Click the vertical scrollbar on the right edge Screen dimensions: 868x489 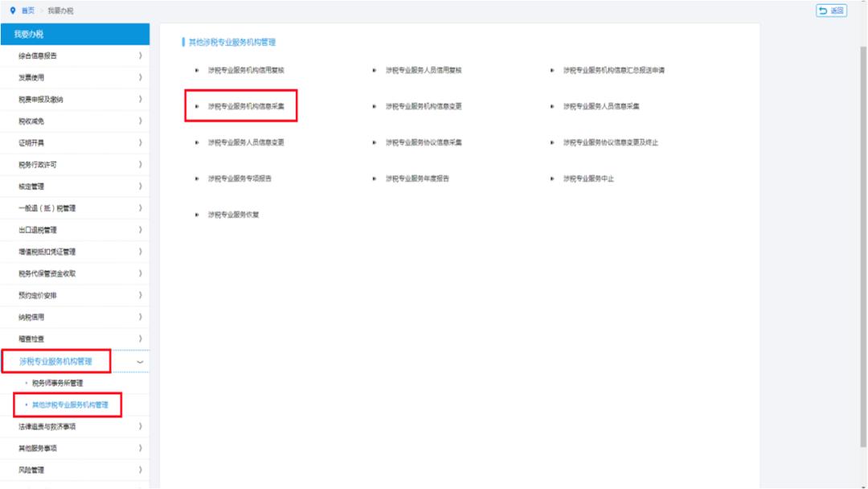[863, 241]
